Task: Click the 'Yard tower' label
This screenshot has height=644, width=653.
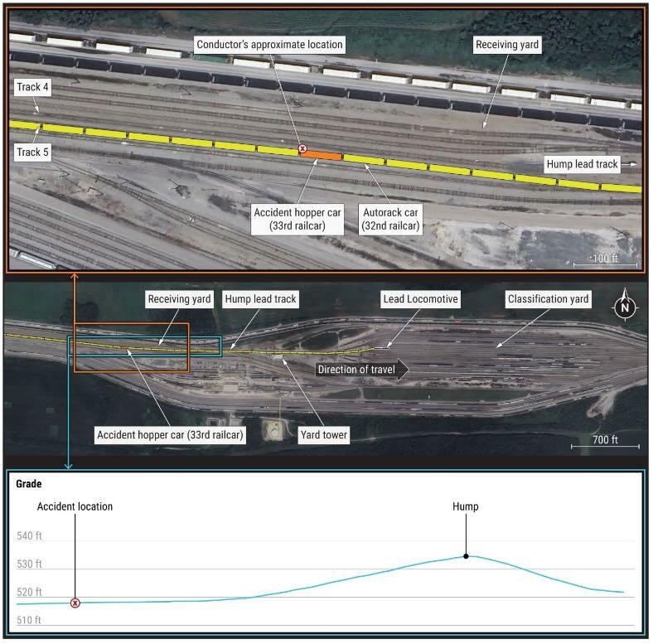Action: (x=323, y=435)
